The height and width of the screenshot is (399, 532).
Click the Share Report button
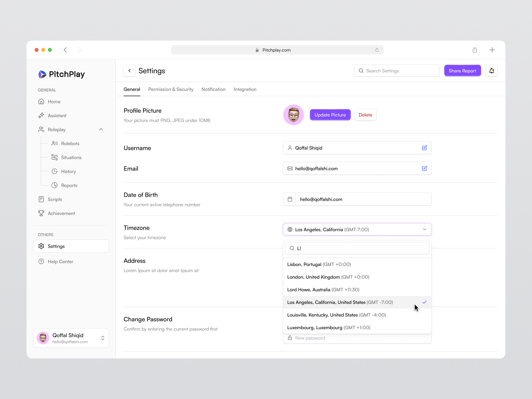[462, 70]
